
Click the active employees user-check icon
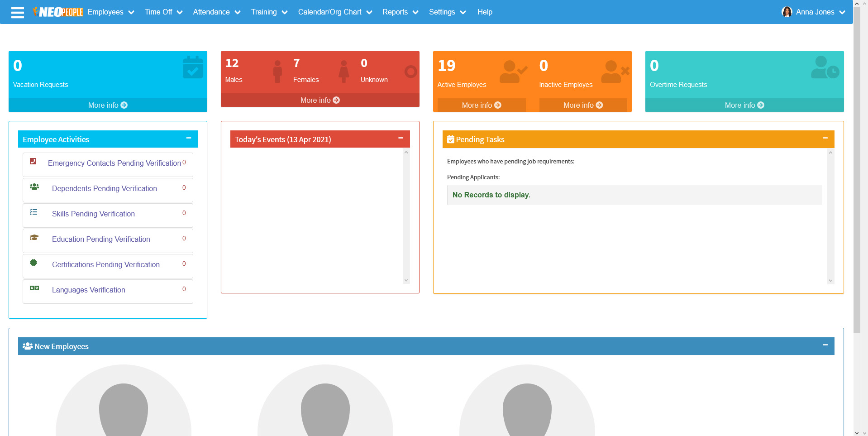coord(513,72)
